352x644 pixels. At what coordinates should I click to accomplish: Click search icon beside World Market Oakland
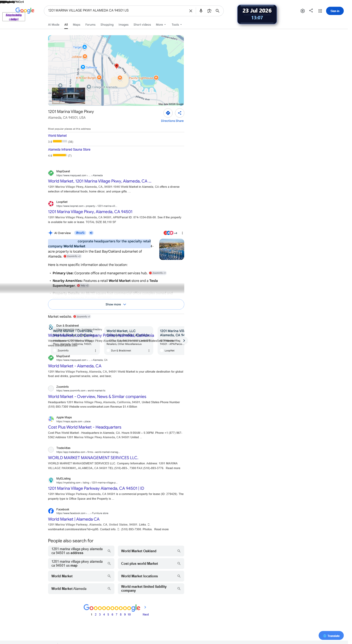179,551
